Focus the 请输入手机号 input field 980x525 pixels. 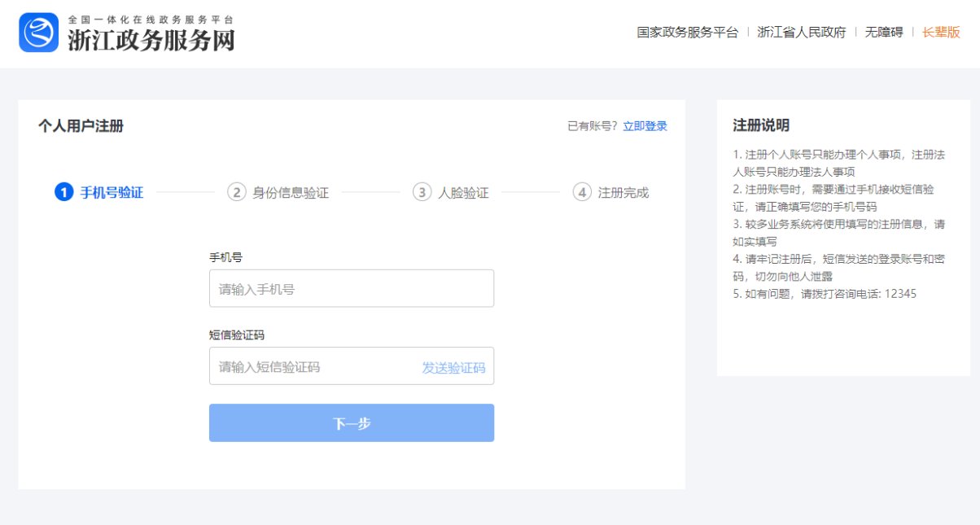pos(351,289)
